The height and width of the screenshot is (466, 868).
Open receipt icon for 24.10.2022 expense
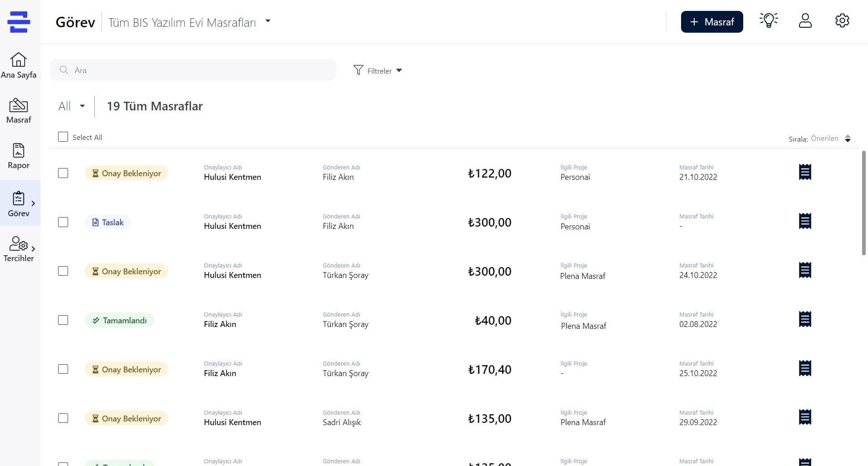point(805,270)
